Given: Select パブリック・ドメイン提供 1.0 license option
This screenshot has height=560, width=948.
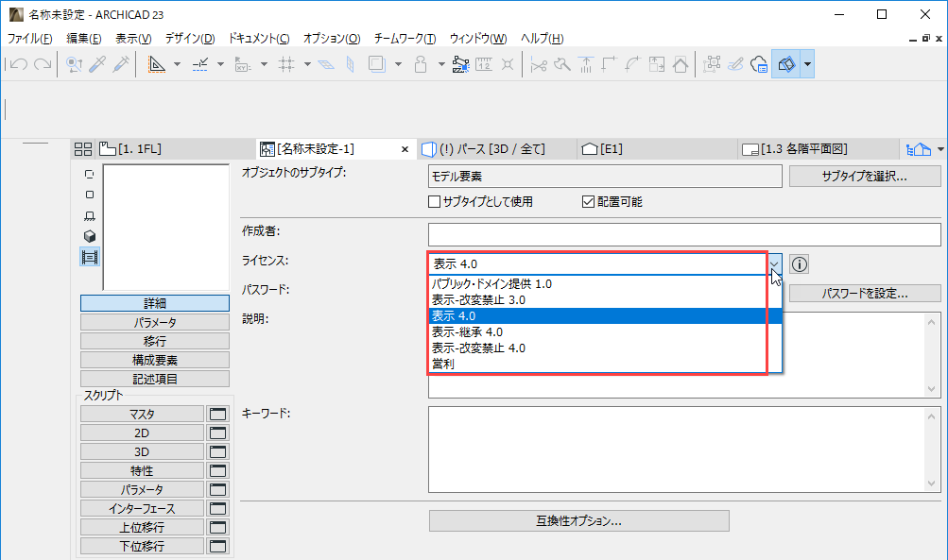Looking at the screenshot, I should (491, 283).
